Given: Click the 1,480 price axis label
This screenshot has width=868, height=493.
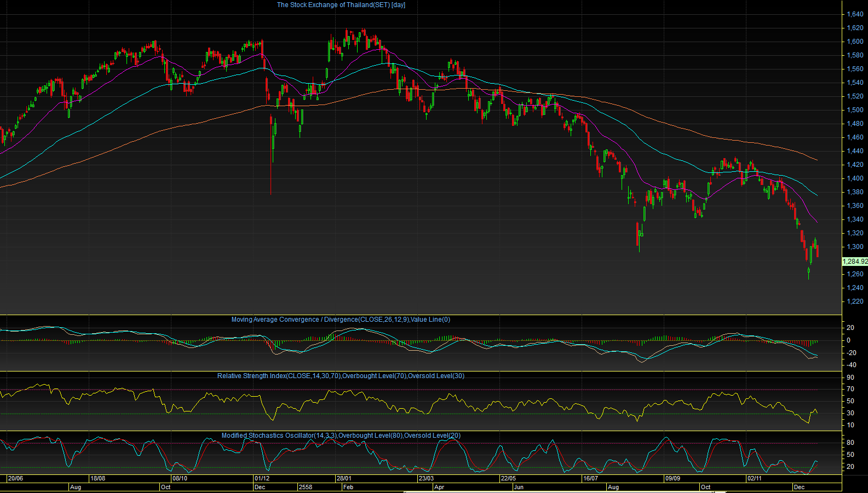Looking at the screenshot, I should [x=855, y=124].
